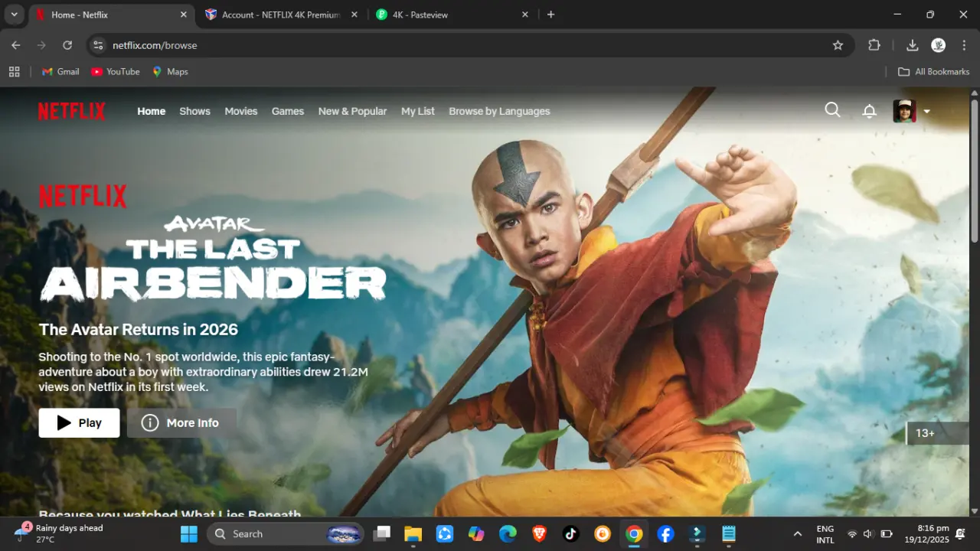
Task: View site information icon in address bar
Action: pyautogui.click(x=98, y=45)
